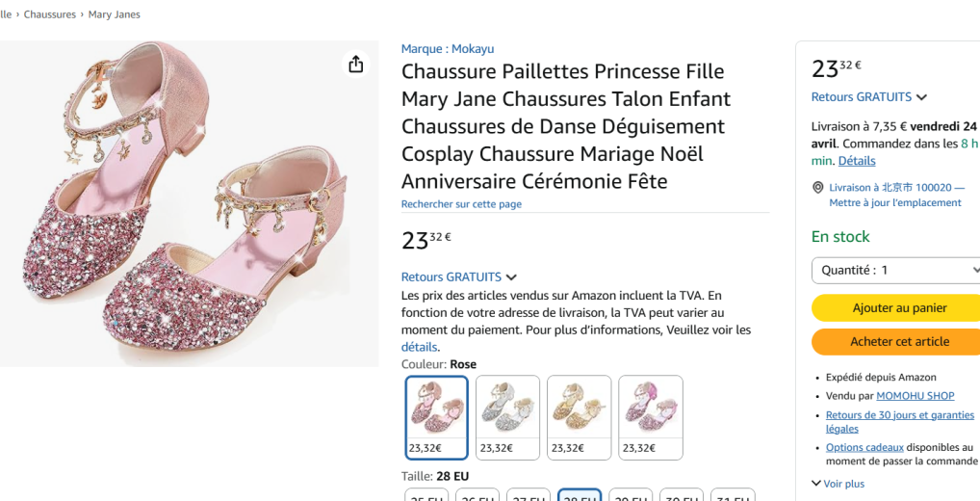Image resolution: width=980 pixels, height=501 pixels.
Task: Select the purple-pink shoe color variant
Action: (x=650, y=416)
